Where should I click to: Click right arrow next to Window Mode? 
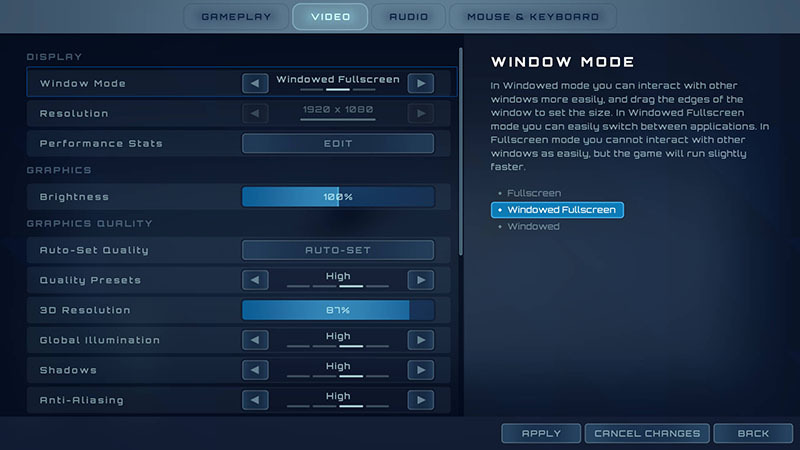tap(421, 83)
